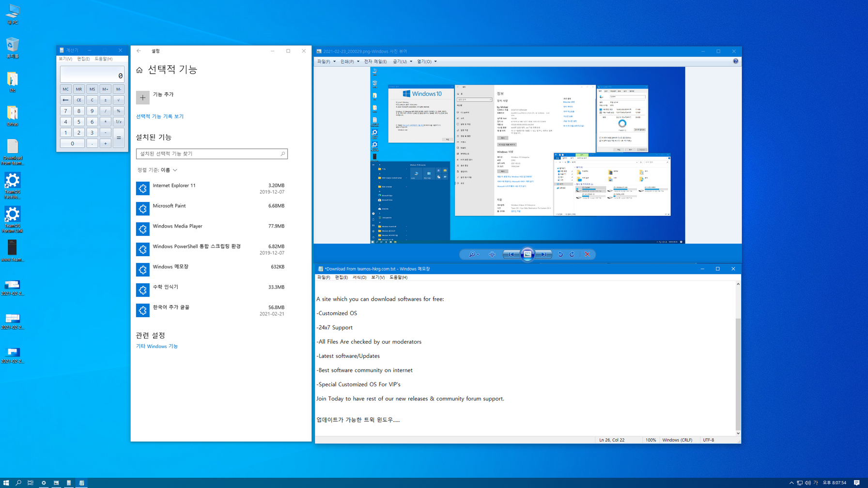
Task: Go to previous photo in Photo Viewer
Action: point(511,254)
